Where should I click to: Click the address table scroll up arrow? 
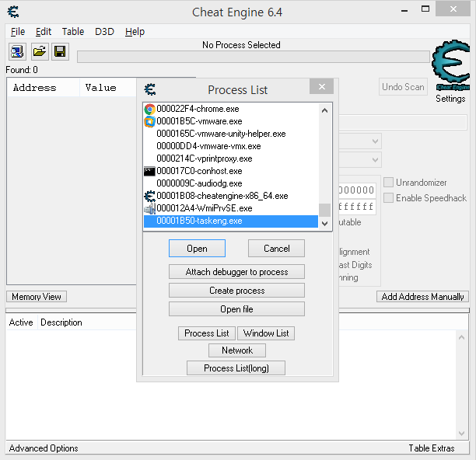point(461,337)
